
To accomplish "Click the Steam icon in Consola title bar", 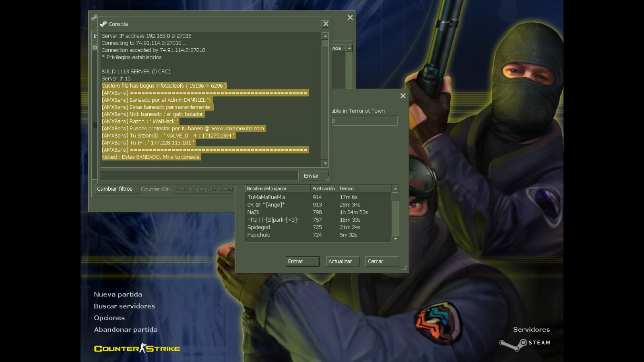I will tap(103, 24).
